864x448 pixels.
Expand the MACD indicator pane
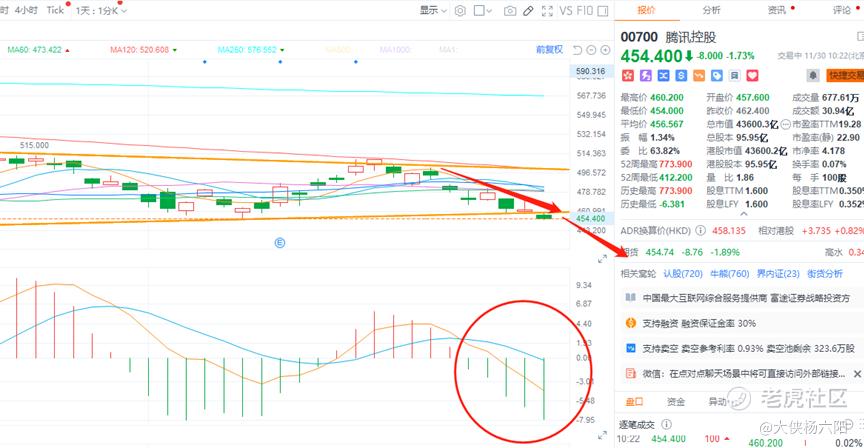tap(602, 435)
